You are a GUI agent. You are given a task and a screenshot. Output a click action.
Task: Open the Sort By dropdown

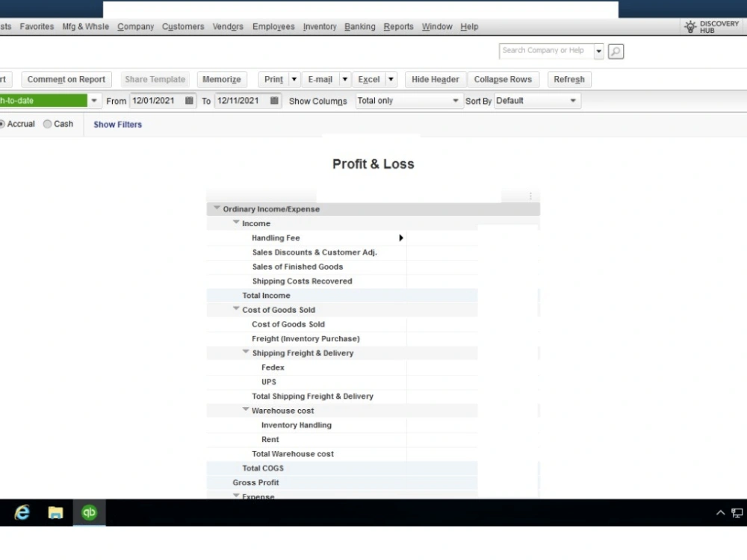click(573, 100)
